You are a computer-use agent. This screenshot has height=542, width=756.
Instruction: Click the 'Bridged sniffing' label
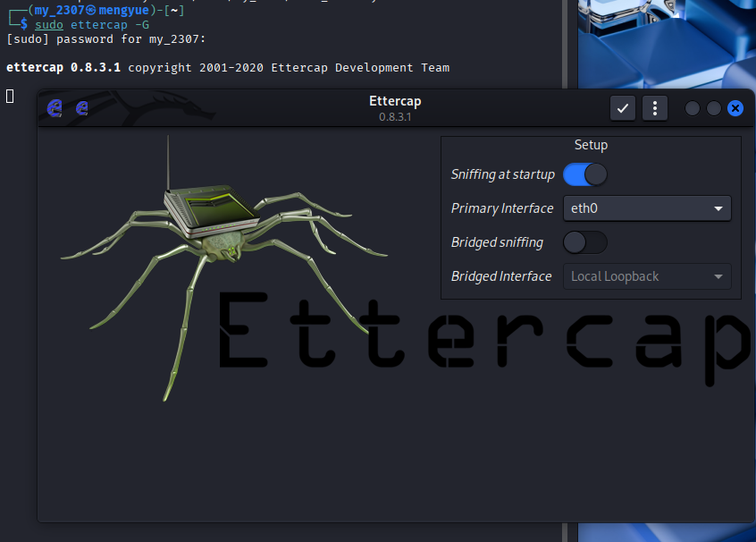point(497,242)
